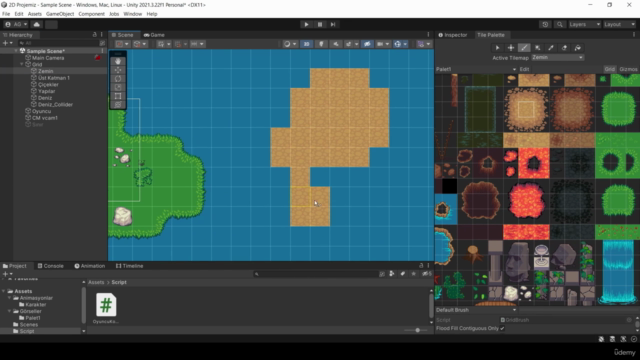Open the File menu
Screen dimensions: 640x360
6,14
